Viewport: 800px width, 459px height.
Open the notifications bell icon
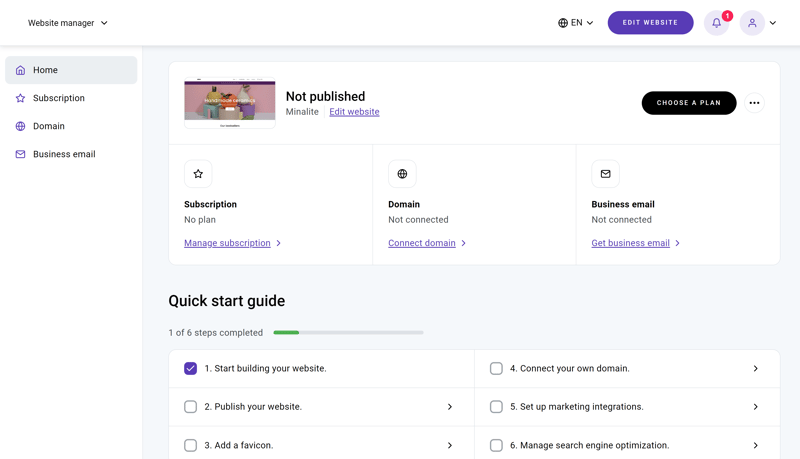(716, 23)
